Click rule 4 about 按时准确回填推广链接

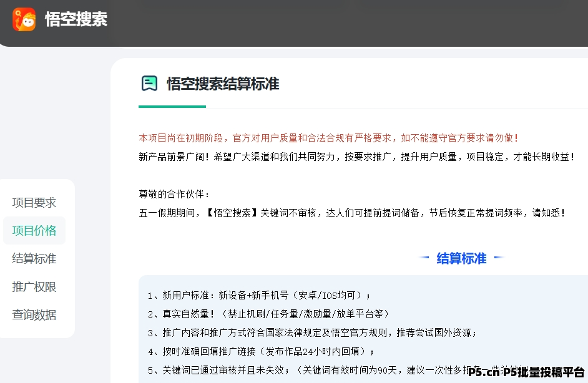(261, 352)
